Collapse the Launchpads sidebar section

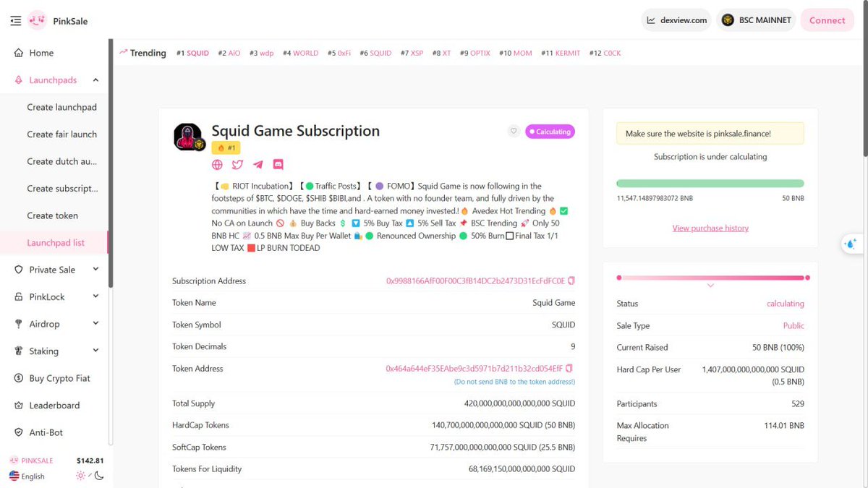coord(96,80)
